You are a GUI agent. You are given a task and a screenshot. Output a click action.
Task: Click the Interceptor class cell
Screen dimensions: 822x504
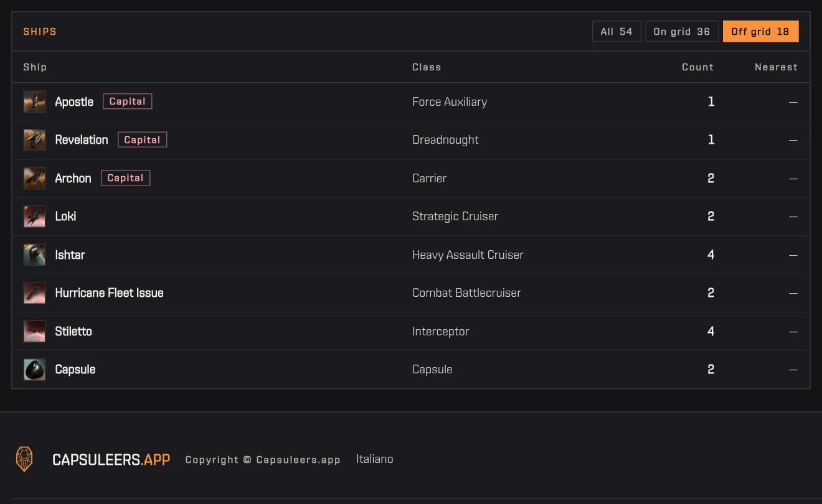click(441, 332)
